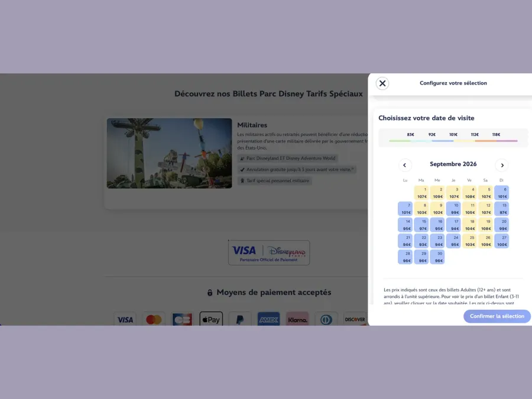Viewport: 532px width, 399px height.
Task: Select September 13 at 97€
Action: (501, 209)
